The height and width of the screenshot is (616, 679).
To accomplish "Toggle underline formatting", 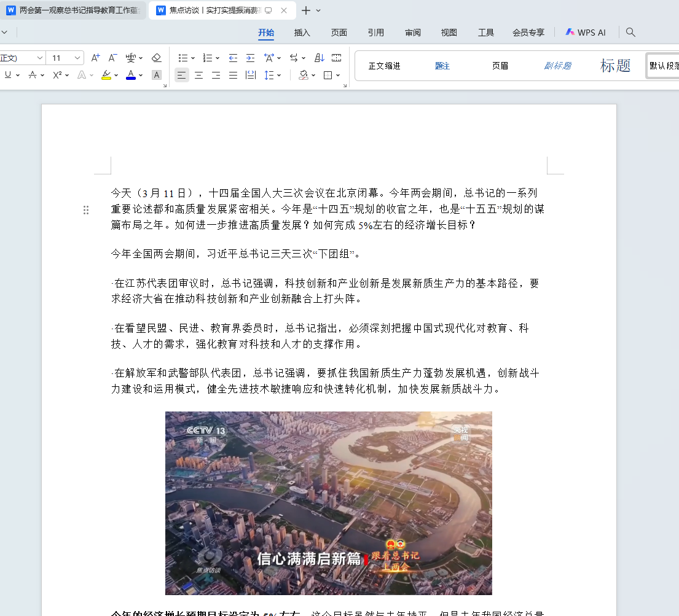I will coord(8,75).
